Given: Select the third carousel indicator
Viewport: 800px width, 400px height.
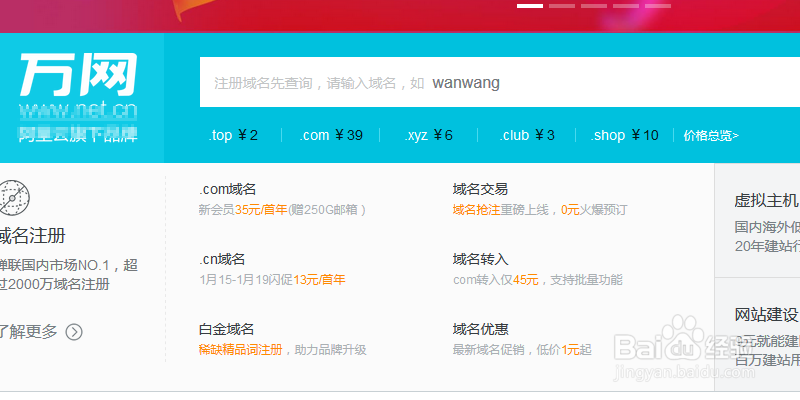Looking at the screenshot, I should coord(594,6).
